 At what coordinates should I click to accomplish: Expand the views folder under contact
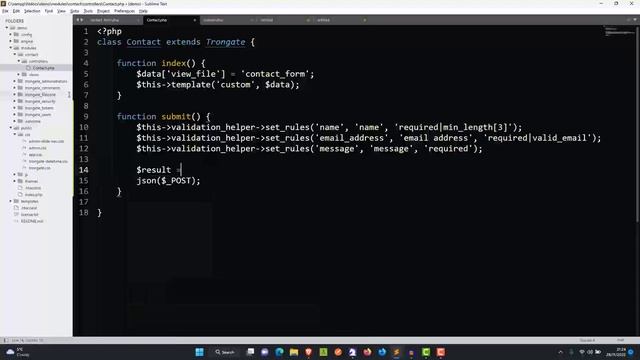(x=19, y=74)
